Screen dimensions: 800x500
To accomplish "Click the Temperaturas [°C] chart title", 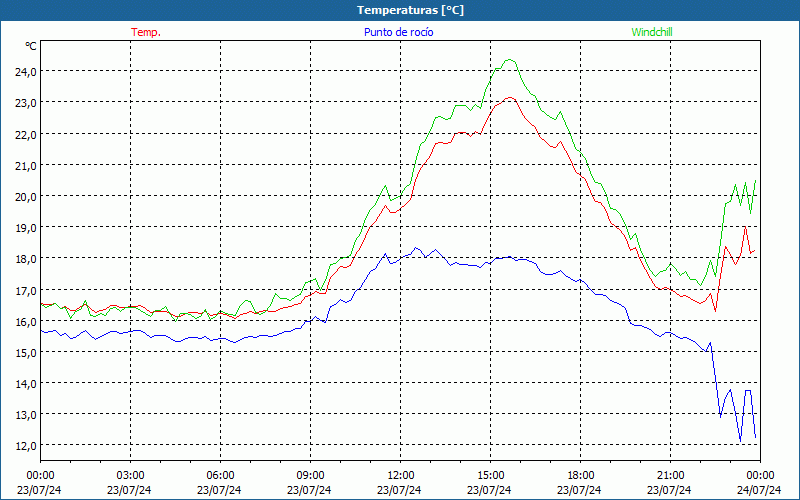I will point(410,10).
